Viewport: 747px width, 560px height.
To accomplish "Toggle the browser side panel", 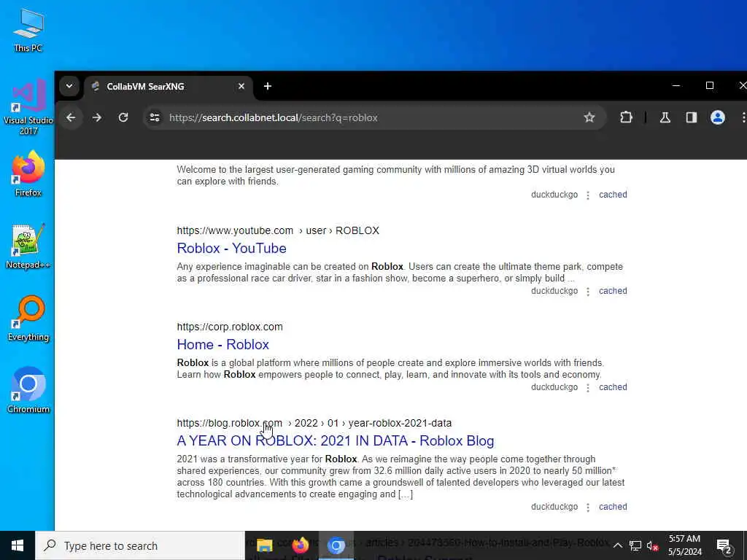I will [x=692, y=117].
